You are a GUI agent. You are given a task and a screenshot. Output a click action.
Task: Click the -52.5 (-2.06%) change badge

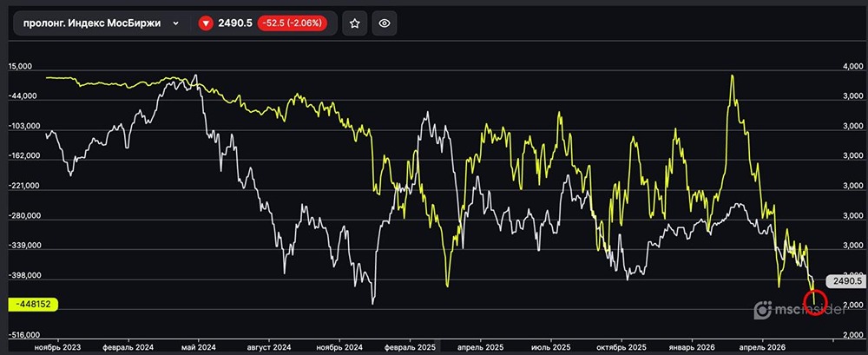293,23
